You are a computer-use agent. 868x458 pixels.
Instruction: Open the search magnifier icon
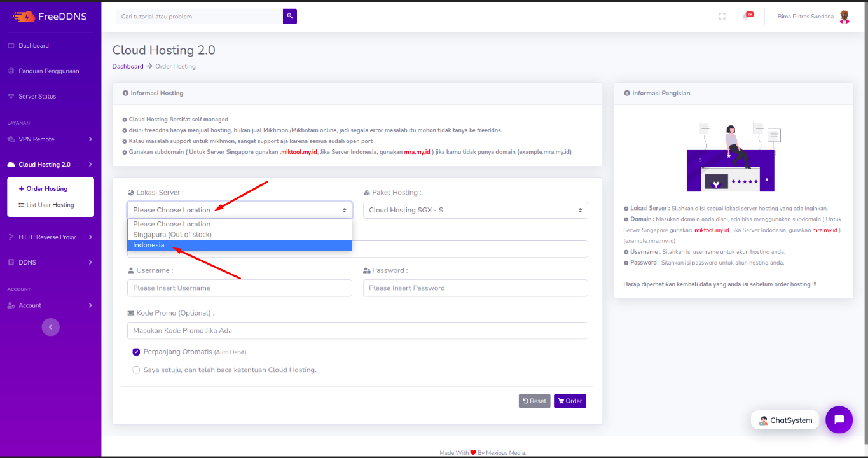click(289, 16)
